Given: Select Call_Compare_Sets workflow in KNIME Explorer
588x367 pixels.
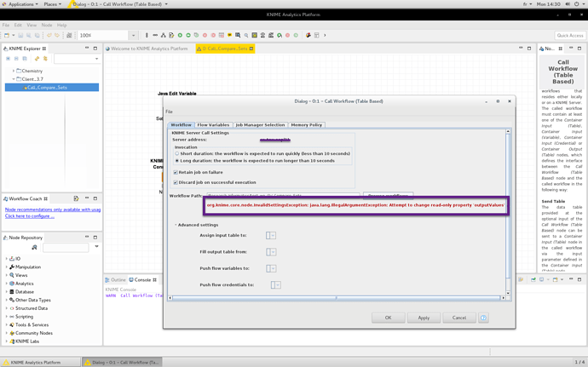Looking at the screenshot, I should point(52,88).
